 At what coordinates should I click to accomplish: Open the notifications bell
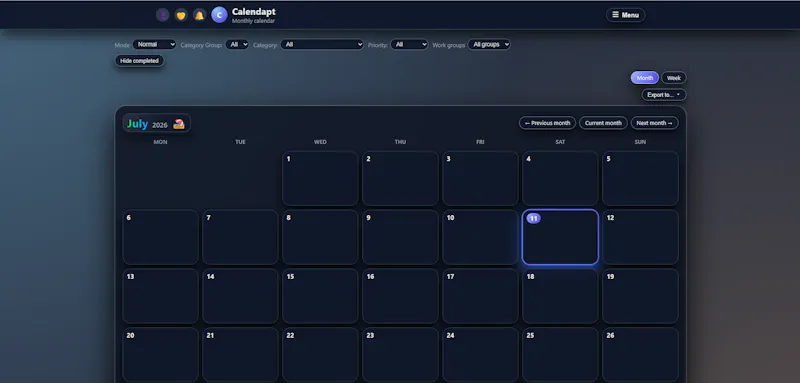click(199, 15)
